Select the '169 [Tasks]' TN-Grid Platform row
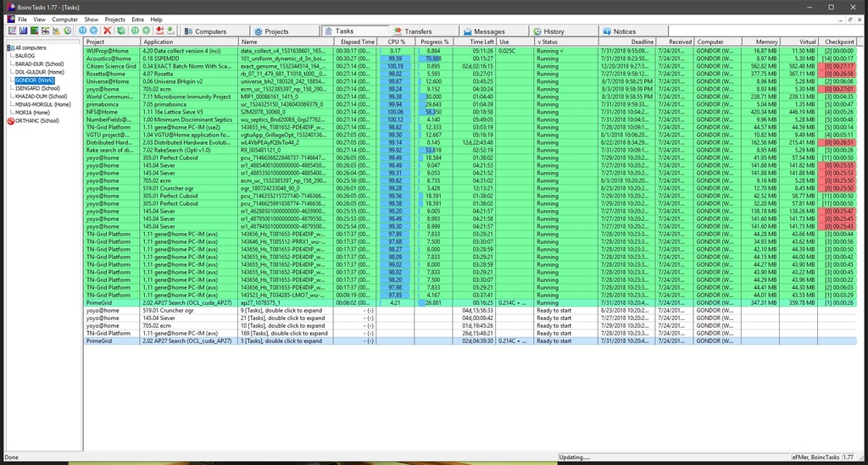This screenshot has height=465, width=868. pyautogui.click(x=470, y=334)
